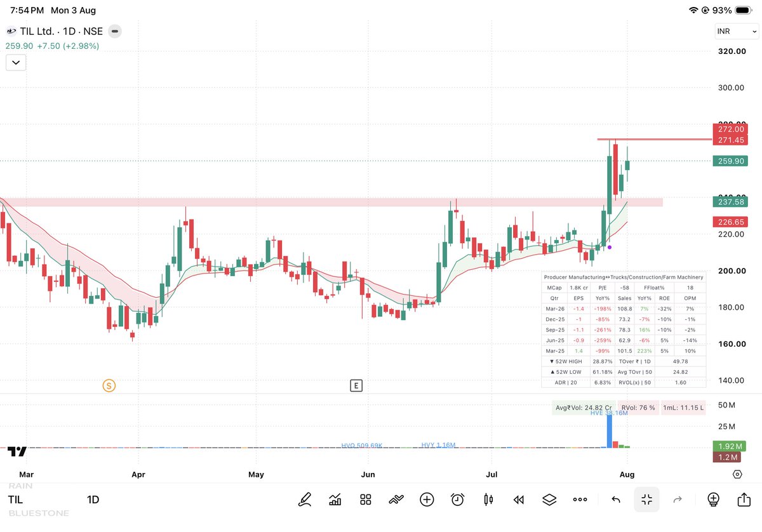The width and height of the screenshot is (762, 532).
Task: Tap the HVE 38.16M label
Action: [x=609, y=413]
